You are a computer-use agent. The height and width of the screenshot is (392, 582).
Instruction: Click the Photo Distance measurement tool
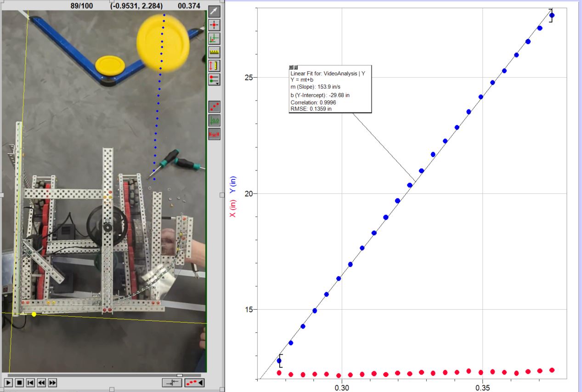point(214,65)
